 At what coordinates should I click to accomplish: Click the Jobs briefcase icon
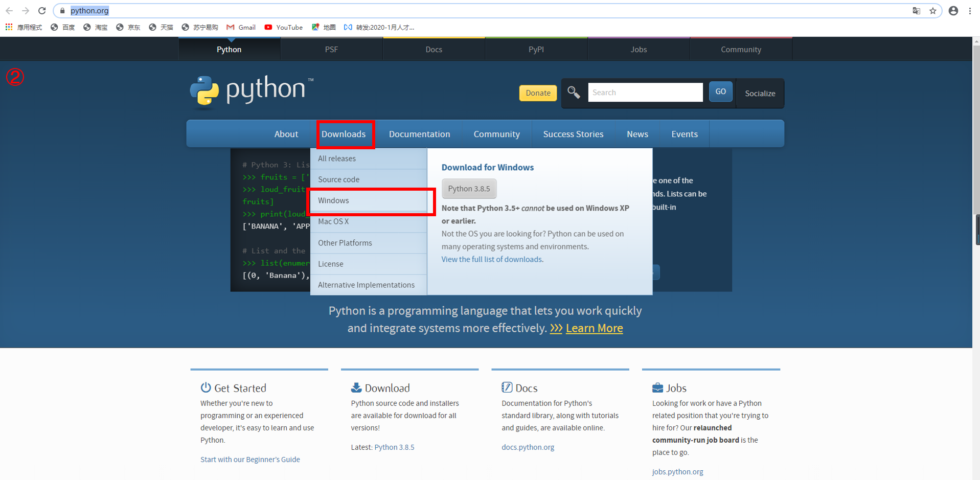pos(657,387)
